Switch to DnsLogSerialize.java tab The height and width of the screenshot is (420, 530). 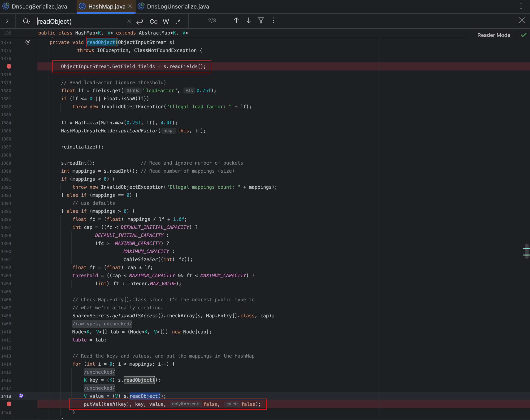click(x=39, y=7)
